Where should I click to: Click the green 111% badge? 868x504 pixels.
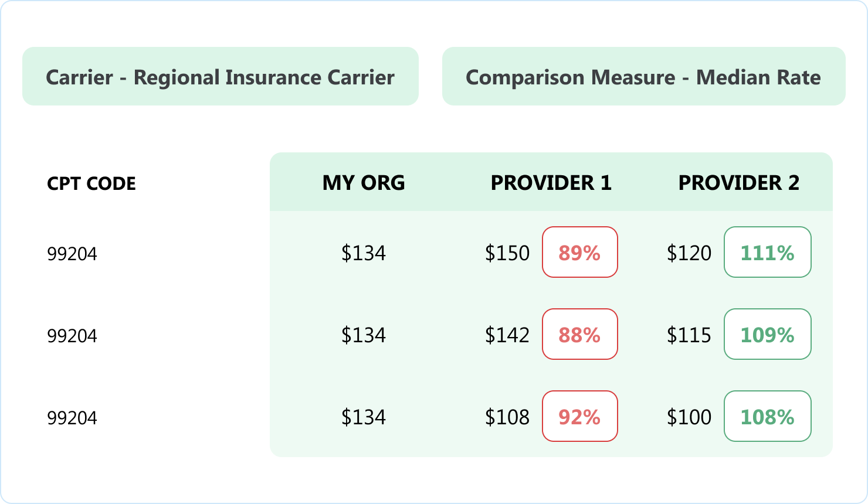click(x=767, y=253)
